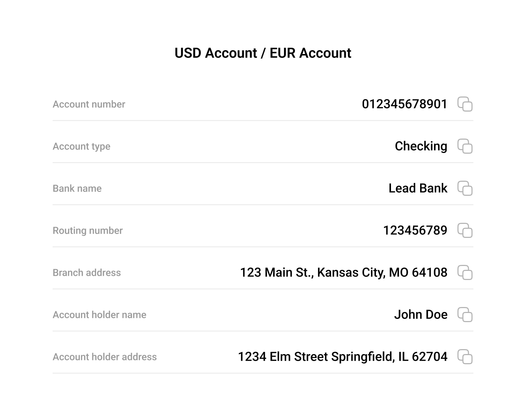Select the account holder name John Doe

(x=421, y=315)
